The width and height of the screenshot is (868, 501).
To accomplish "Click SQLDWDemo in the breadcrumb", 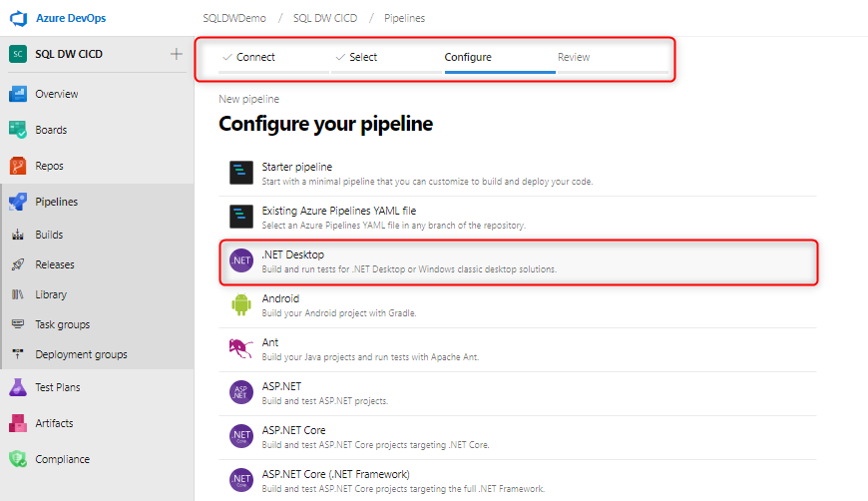I will pyautogui.click(x=234, y=18).
